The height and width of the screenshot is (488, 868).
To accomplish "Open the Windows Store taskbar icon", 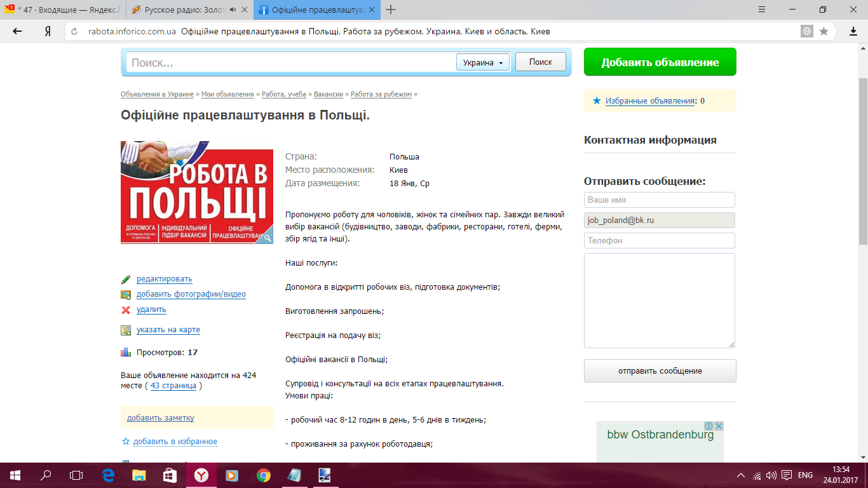I will (x=170, y=475).
